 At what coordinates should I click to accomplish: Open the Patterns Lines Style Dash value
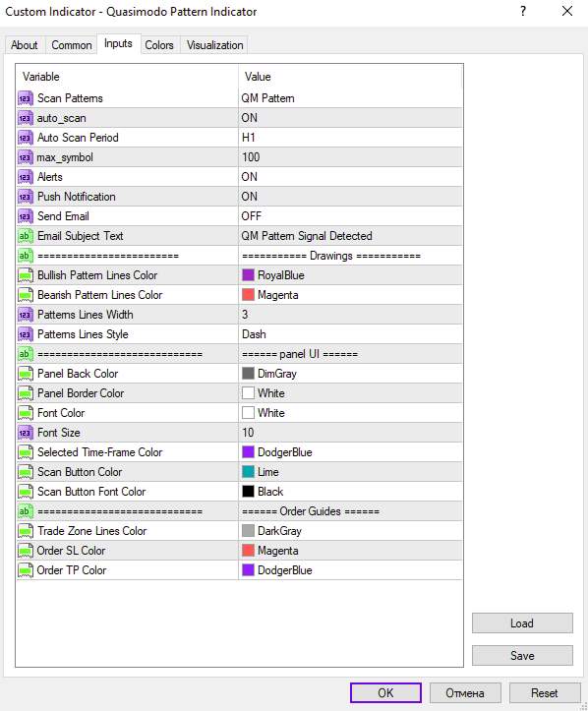pos(350,334)
